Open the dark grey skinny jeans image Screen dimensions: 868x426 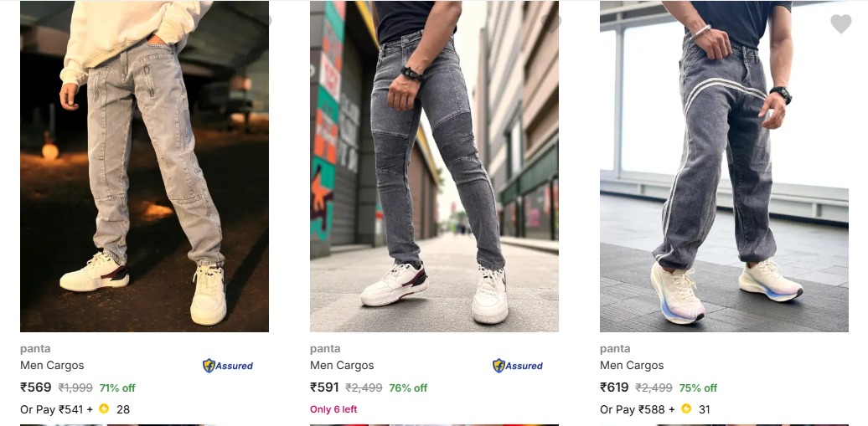(435, 166)
